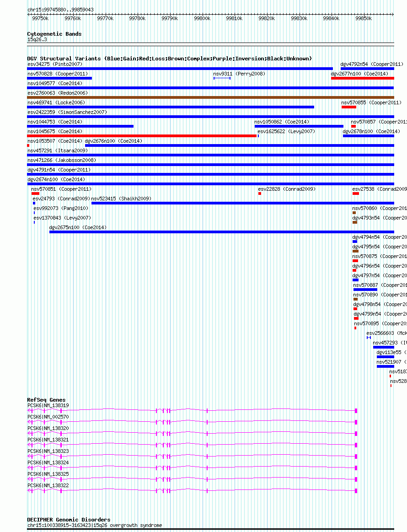Click the 99850k ruler tick label
The height and width of the screenshot is (532, 407).
[x=364, y=19]
